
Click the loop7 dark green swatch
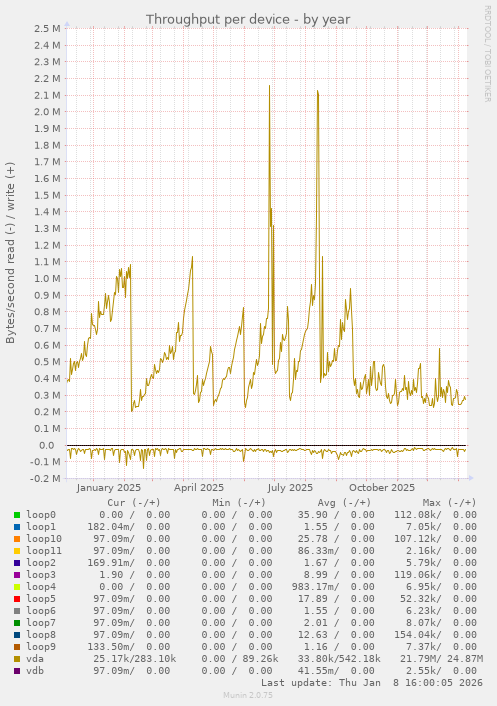17,623
